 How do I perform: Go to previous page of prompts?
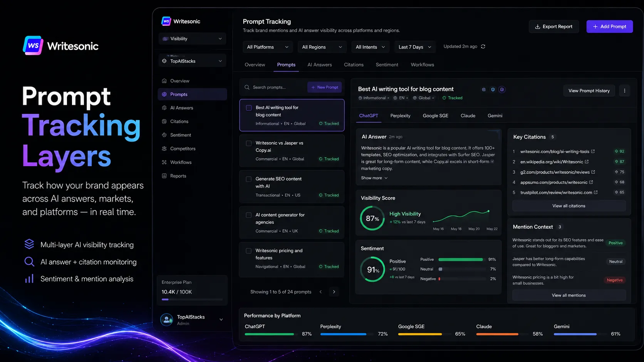(320, 292)
